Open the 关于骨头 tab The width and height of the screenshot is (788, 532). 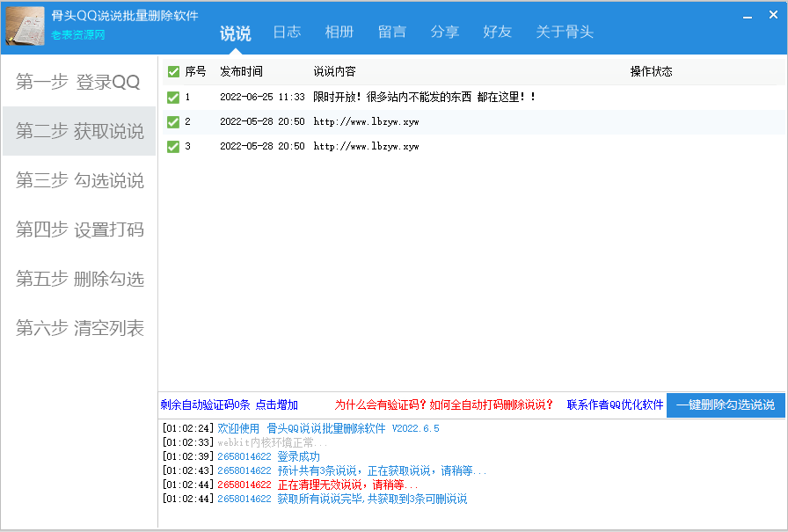565,32
